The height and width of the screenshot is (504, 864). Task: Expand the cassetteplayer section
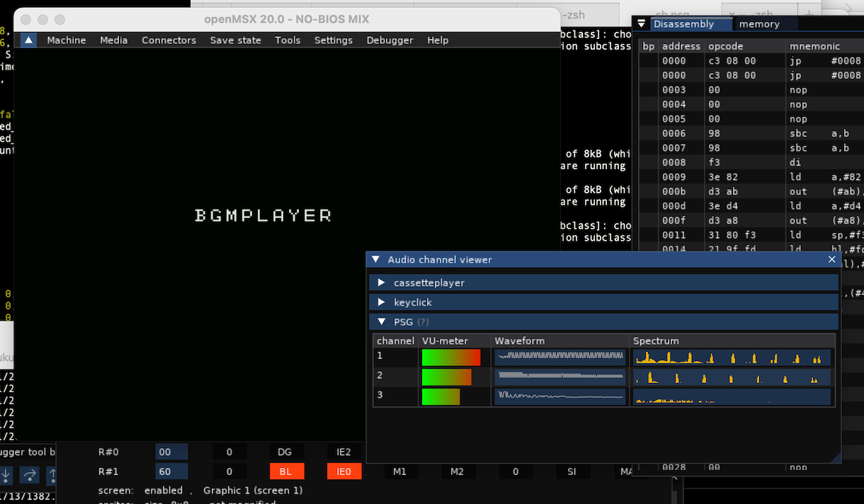tap(603, 282)
